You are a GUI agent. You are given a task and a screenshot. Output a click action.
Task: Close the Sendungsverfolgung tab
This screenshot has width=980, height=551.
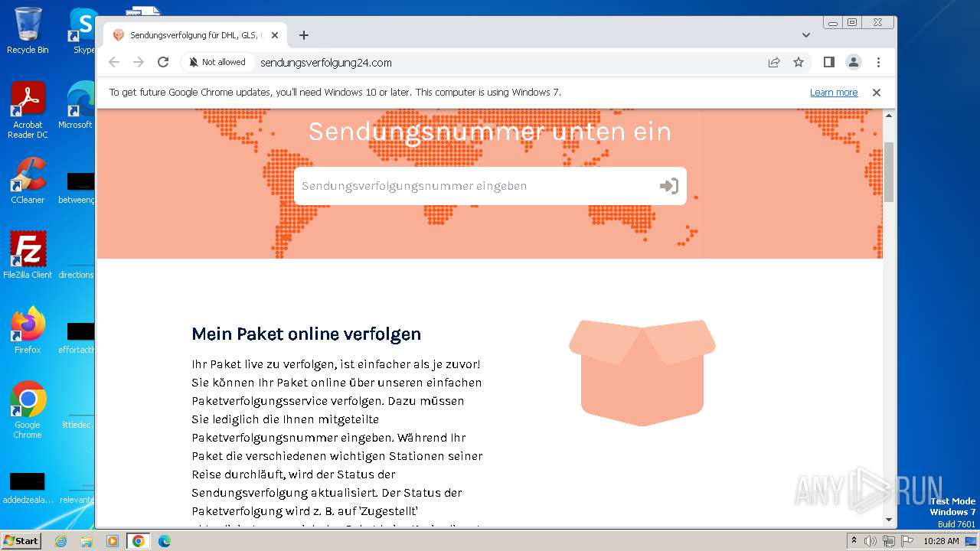point(275,35)
